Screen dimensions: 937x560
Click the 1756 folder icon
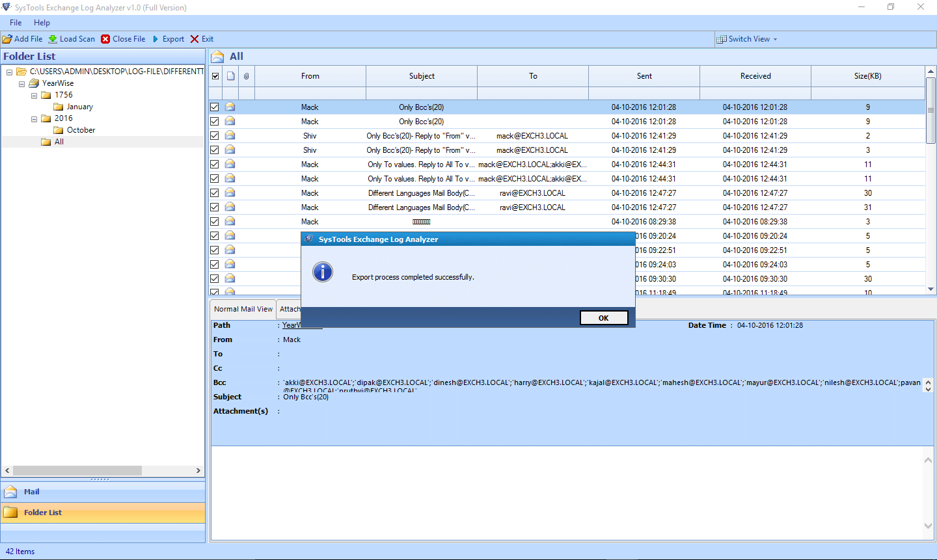point(46,95)
